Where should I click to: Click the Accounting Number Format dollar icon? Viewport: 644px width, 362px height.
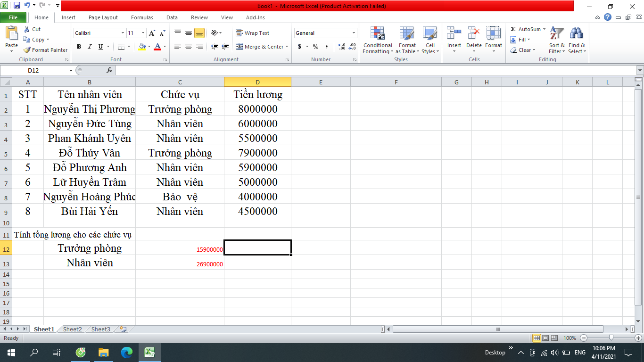click(299, 47)
